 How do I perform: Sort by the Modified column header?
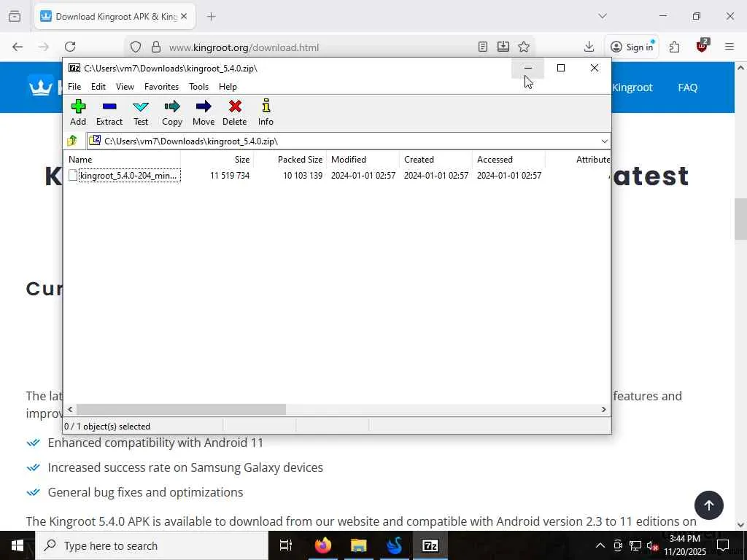tap(363, 160)
